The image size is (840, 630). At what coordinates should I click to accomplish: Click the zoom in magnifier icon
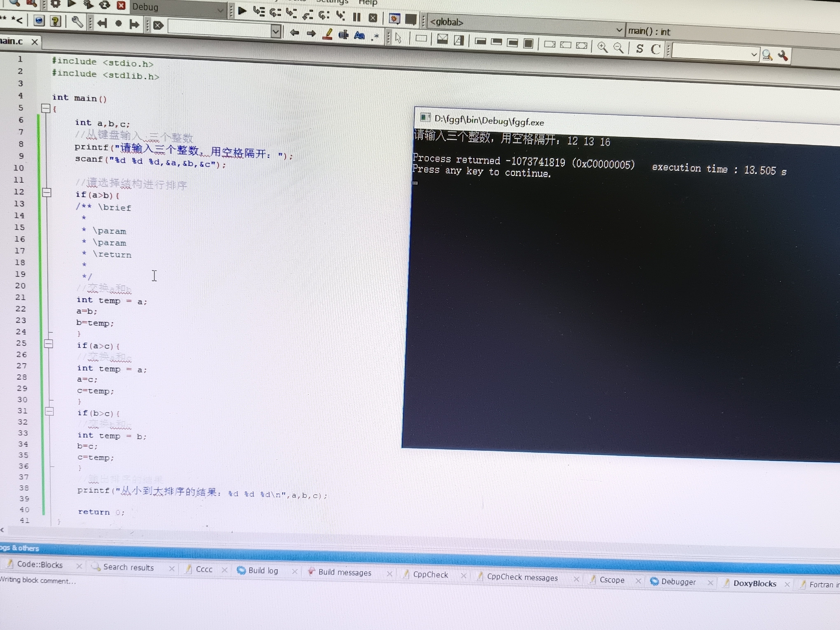click(602, 47)
